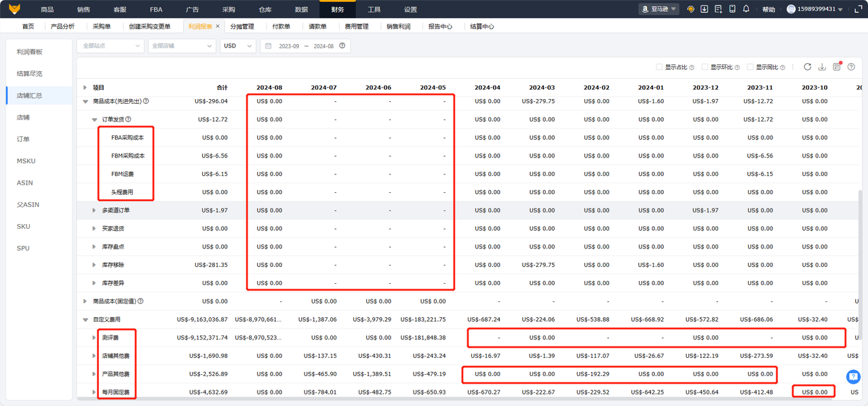Open the customer service headset icon
Screen dimensions: 868x406
click(690, 10)
